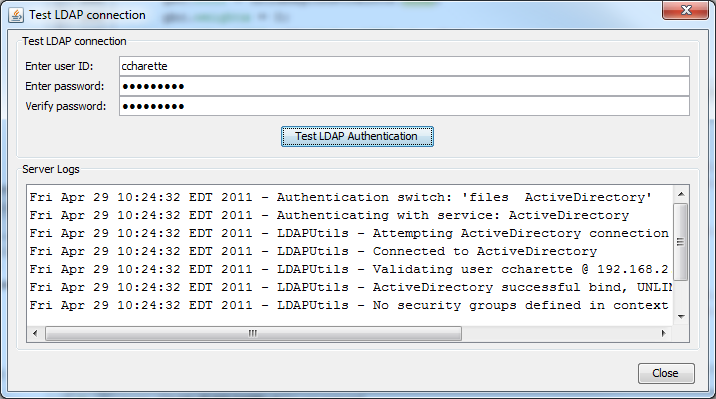
Task: Click the horizontal scrollbar thumb in Server Logs
Action: click(253, 333)
